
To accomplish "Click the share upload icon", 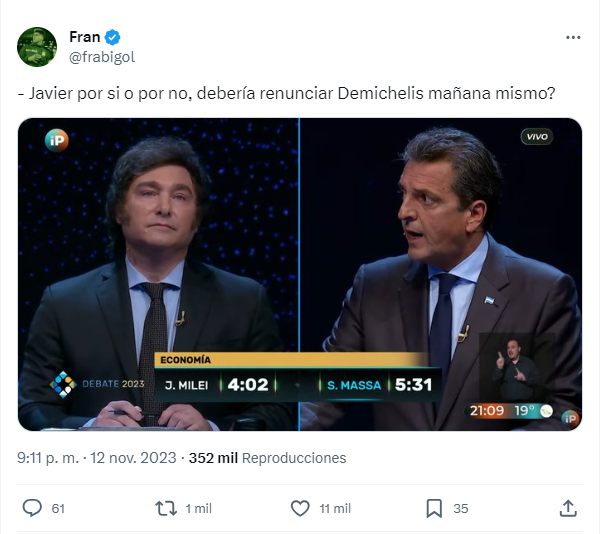I will tap(567, 508).
